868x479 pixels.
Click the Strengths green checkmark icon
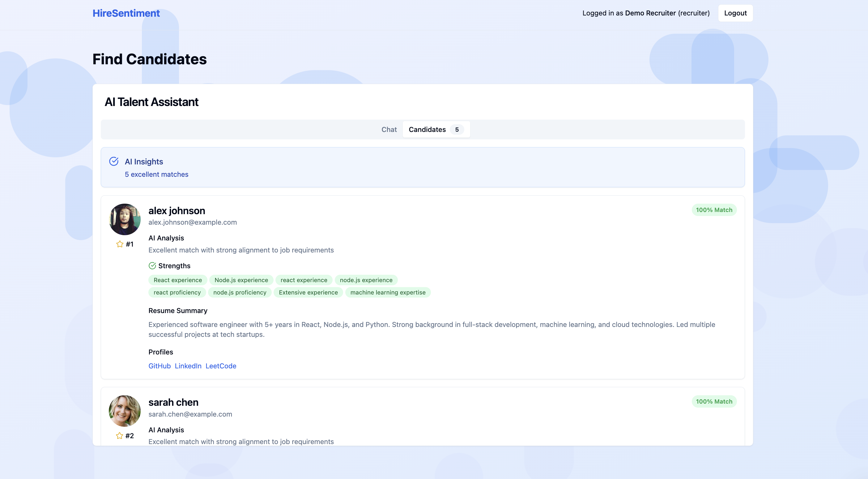click(152, 266)
